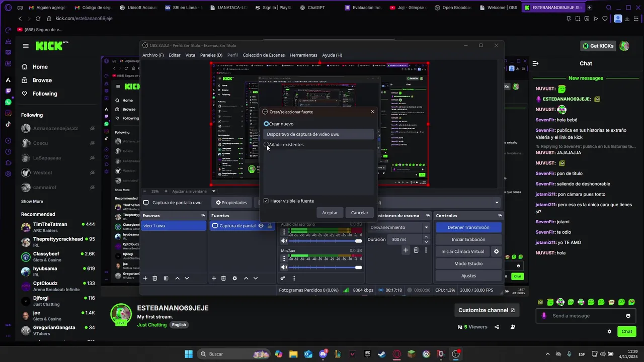644x362 pixels.
Task: Click source name field Dispositivo de captura
Action: coord(318,134)
